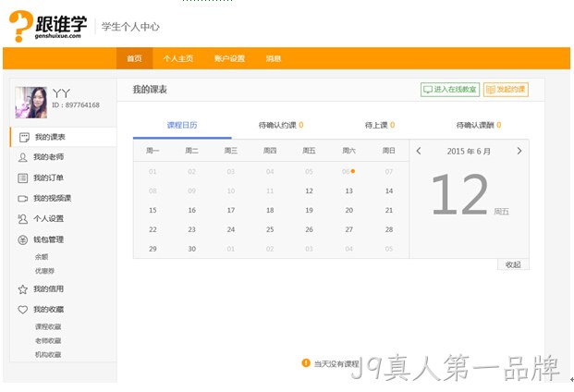
Task: Click the ID：897764168 text
Action: [76, 105]
